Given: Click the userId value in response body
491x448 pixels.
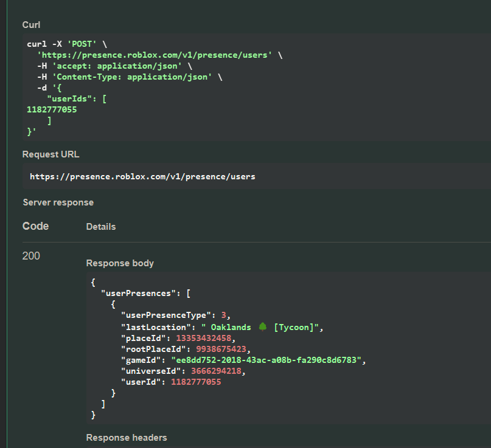Looking at the screenshot, I should [x=196, y=382].
